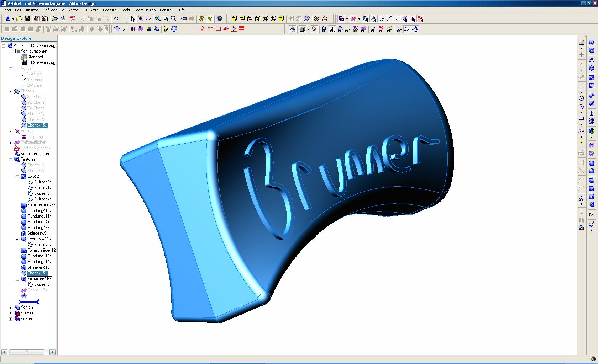Open the Feature menu
Viewport: 598px width, 364px height.
(x=110, y=10)
